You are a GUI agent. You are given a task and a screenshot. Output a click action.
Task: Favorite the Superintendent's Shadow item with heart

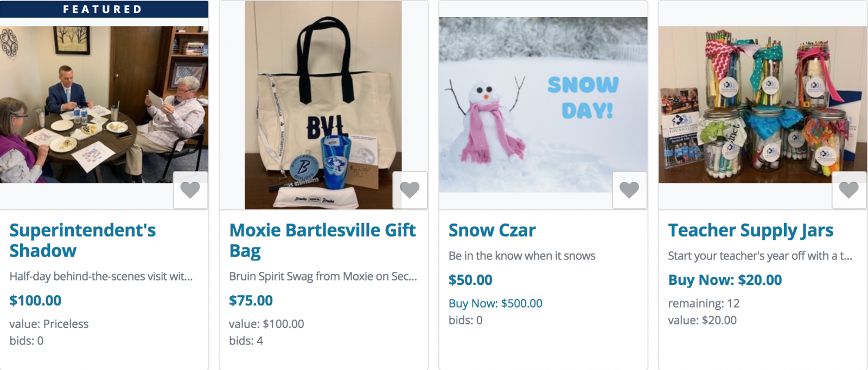[190, 190]
